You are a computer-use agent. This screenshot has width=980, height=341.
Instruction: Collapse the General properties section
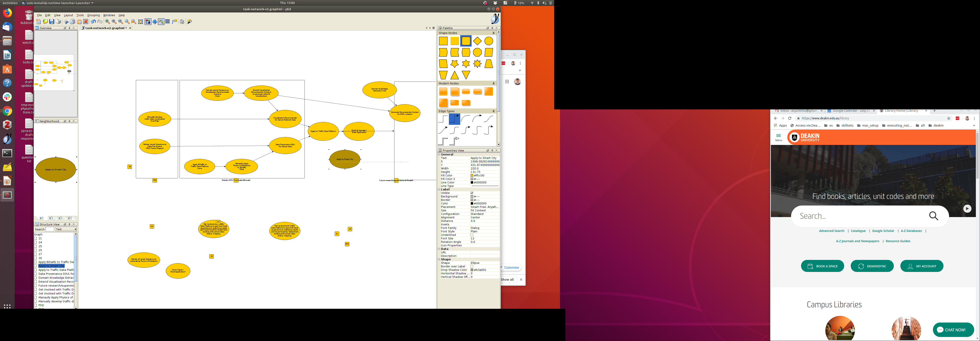tap(439, 155)
